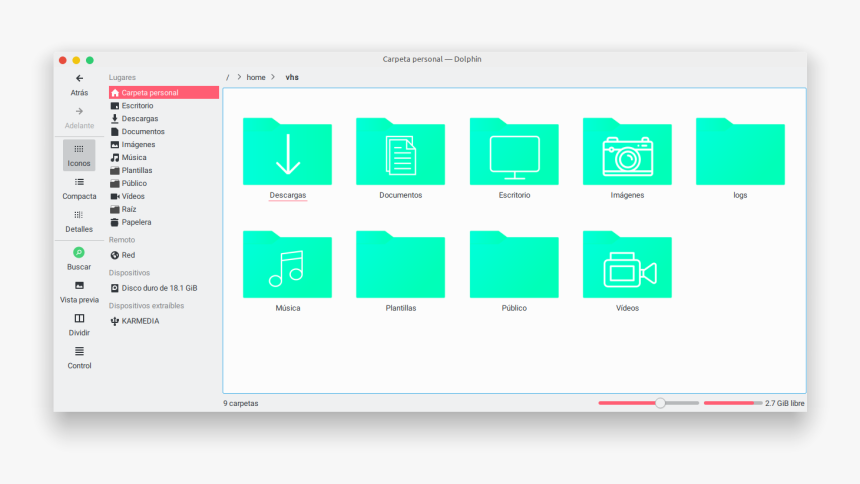Switch to Iconos view mode
The height and width of the screenshot is (484, 860).
79,155
